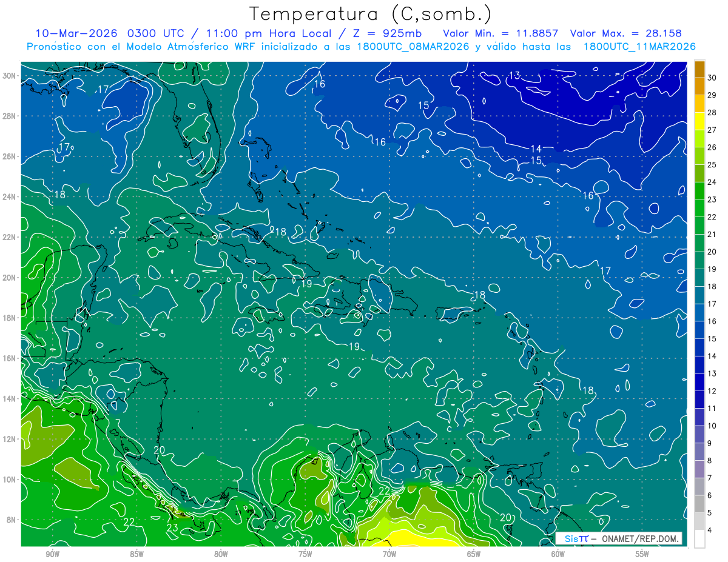
Task: Click longitude axis label "90W"
Action: click(52, 554)
